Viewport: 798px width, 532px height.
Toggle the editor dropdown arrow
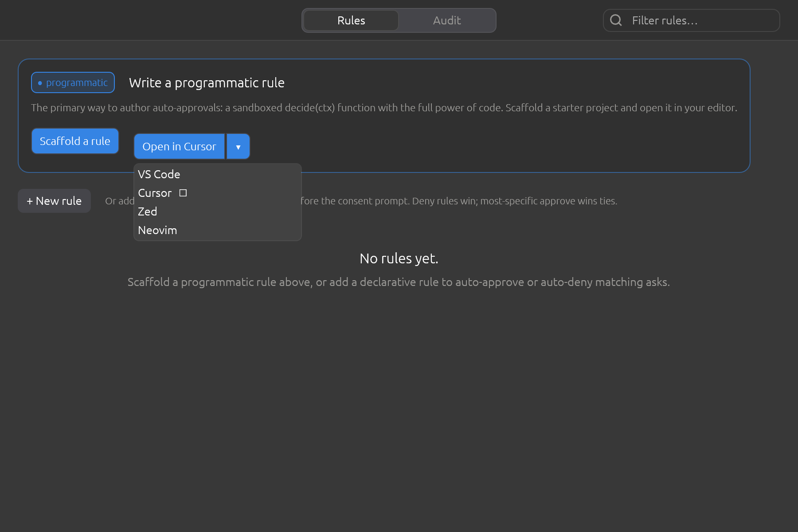pos(239,146)
